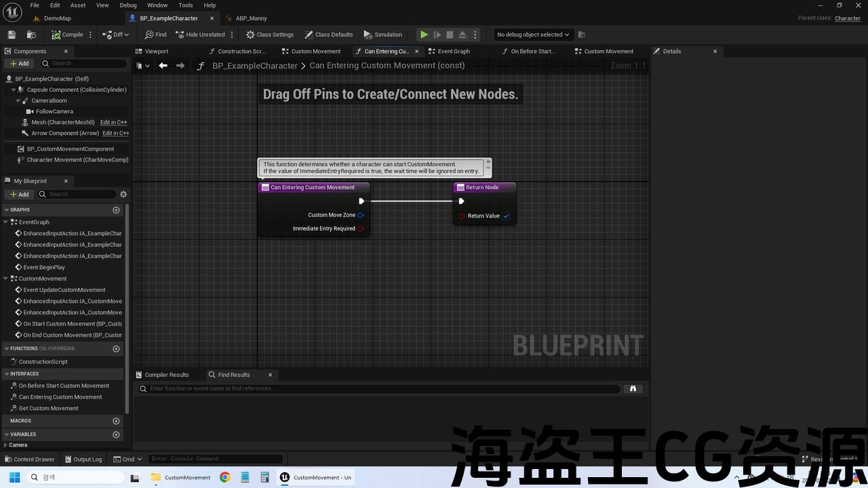This screenshot has height=488, width=868.
Task: Collapse the EventGraph tree section
Action: click(x=6, y=222)
